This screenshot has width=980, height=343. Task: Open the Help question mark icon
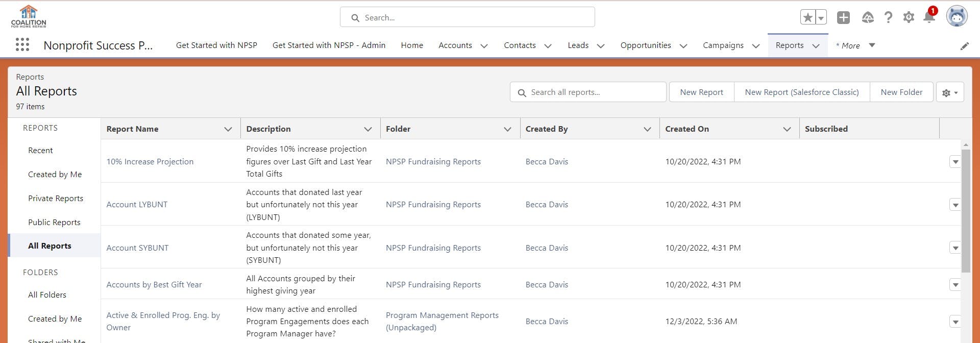click(x=888, y=17)
